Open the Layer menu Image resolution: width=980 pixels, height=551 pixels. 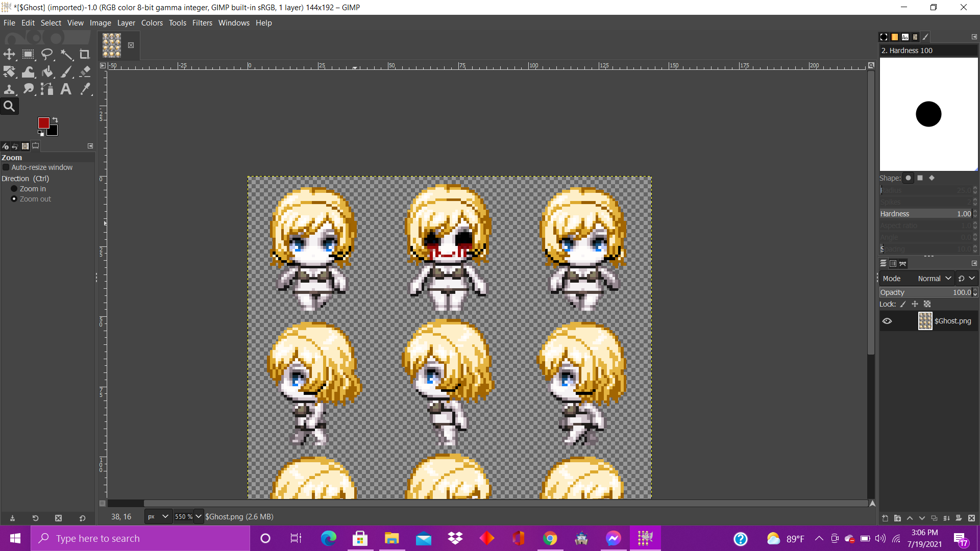coord(126,23)
